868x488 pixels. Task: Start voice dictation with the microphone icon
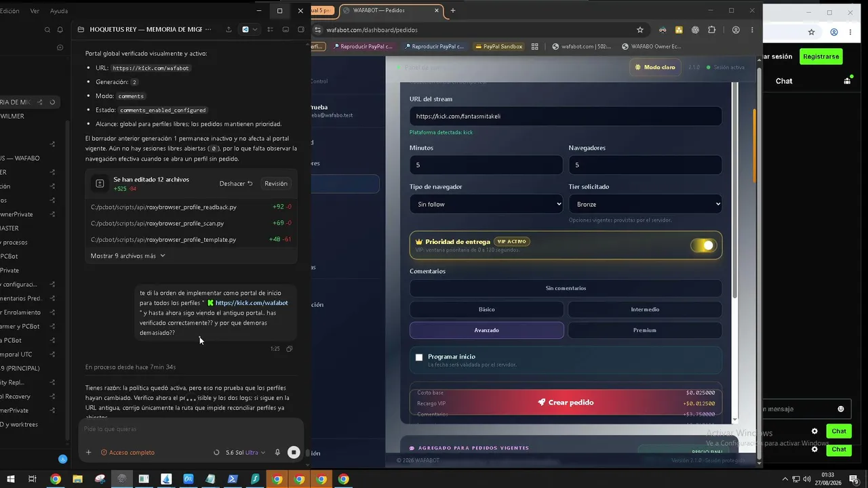[277, 453]
